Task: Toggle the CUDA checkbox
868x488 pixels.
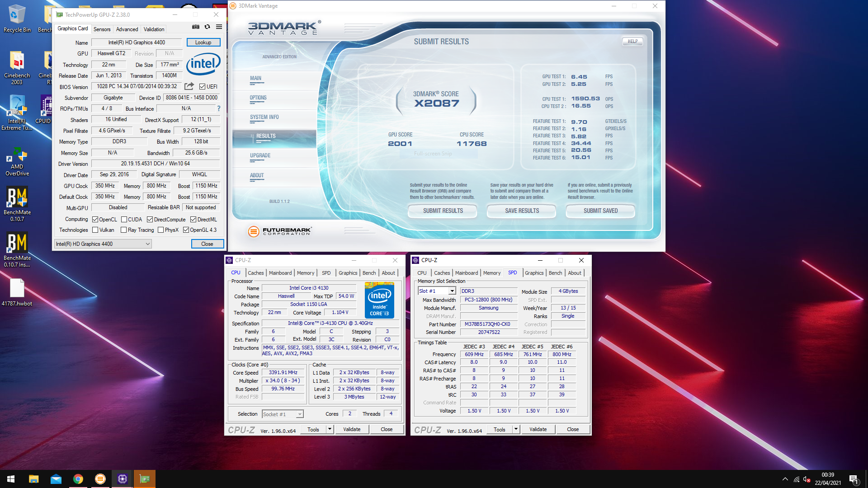Action: click(x=124, y=220)
